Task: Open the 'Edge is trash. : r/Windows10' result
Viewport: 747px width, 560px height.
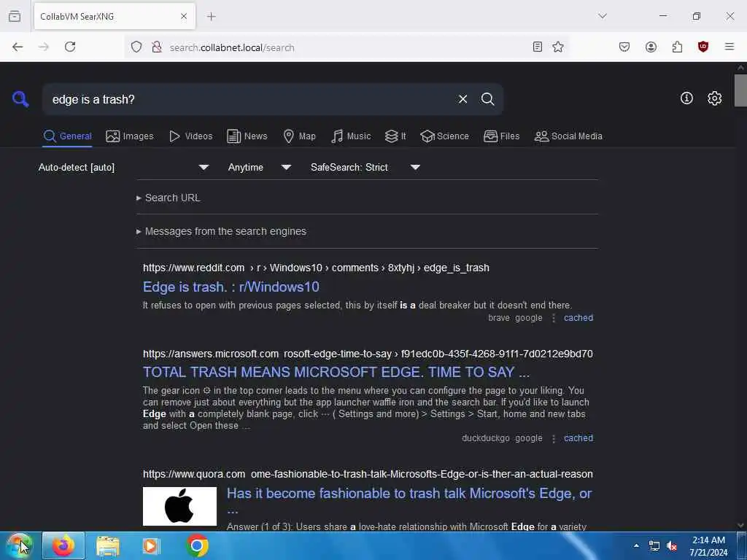Action: 231,287
